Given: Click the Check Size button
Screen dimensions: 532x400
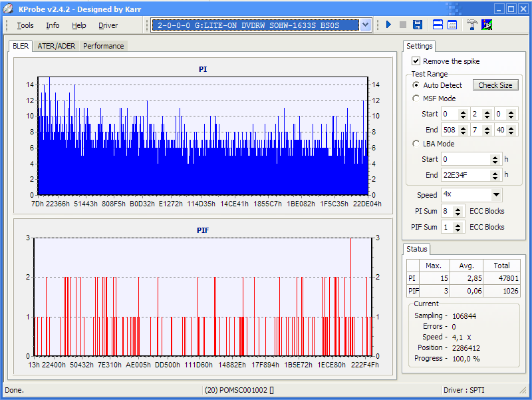Looking at the screenshot, I should click(495, 85).
